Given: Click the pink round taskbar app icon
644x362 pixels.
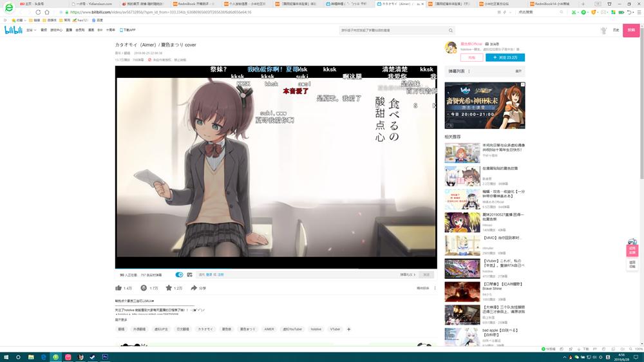Looking at the screenshot, I should click(x=68, y=357).
